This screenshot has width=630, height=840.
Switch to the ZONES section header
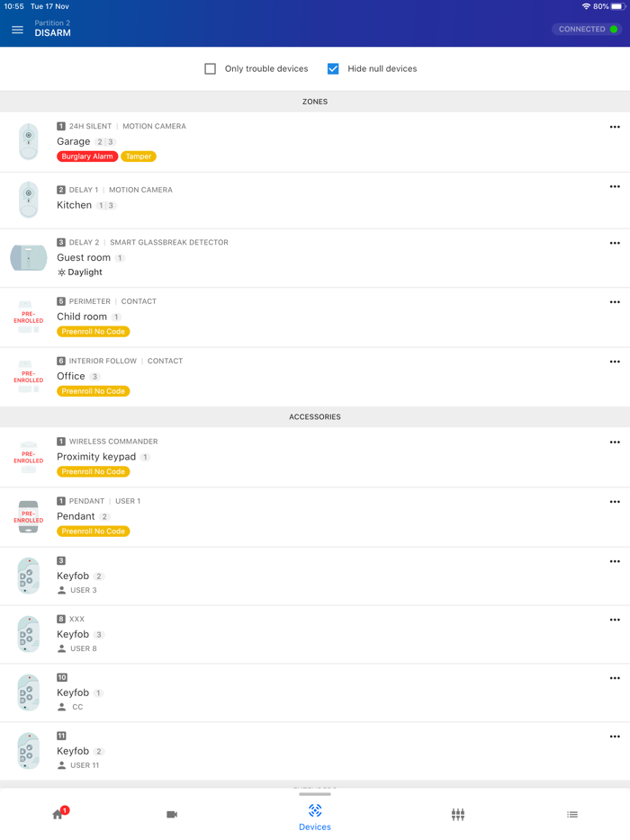click(x=314, y=102)
